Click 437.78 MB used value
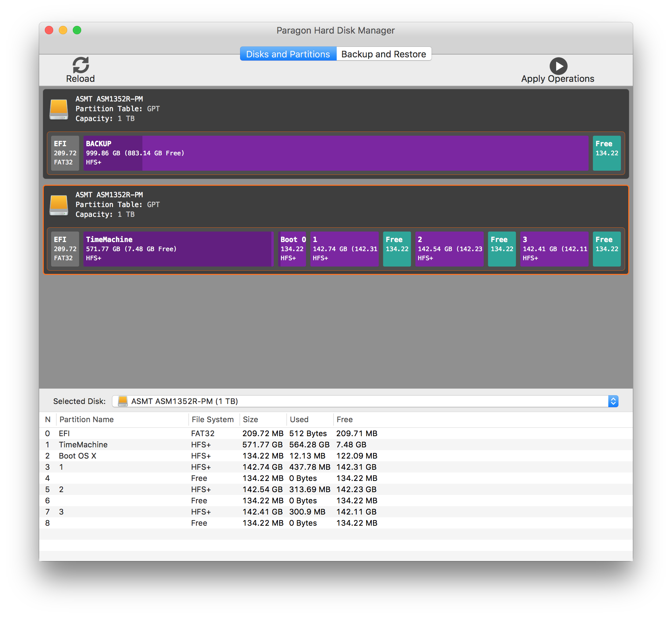Screen dimensions: 672x617 tap(310, 467)
